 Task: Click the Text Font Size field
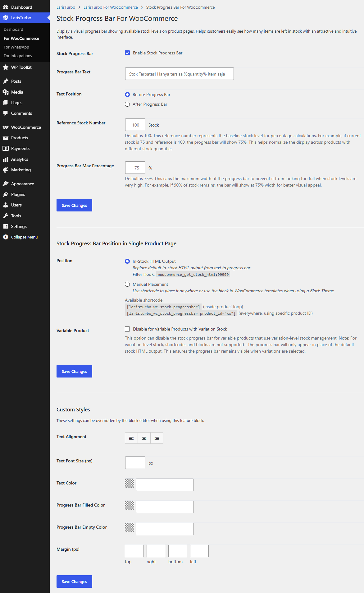[x=135, y=463]
